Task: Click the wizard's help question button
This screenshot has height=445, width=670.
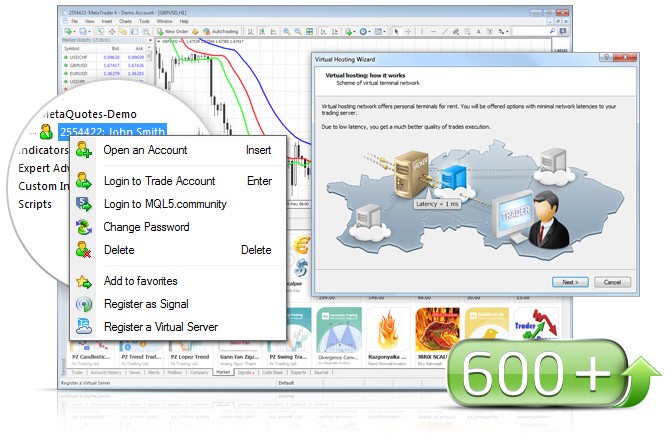Action: tap(606, 57)
